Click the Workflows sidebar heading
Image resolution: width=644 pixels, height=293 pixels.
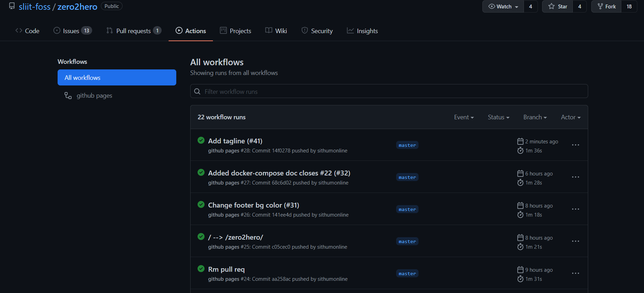[72, 62]
